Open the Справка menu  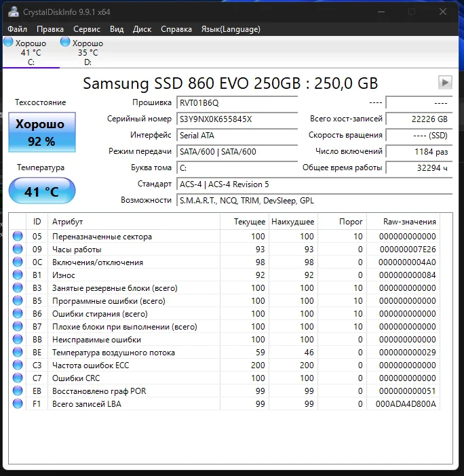[176, 29]
